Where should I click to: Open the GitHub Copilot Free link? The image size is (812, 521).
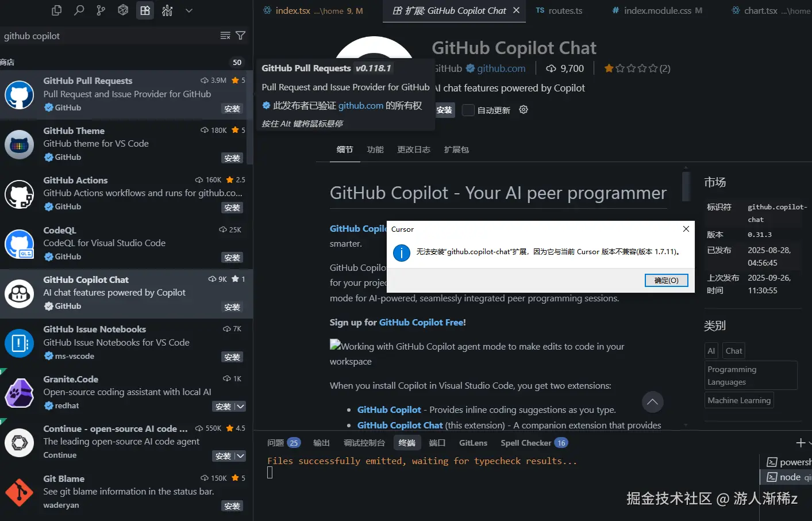(421, 323)
